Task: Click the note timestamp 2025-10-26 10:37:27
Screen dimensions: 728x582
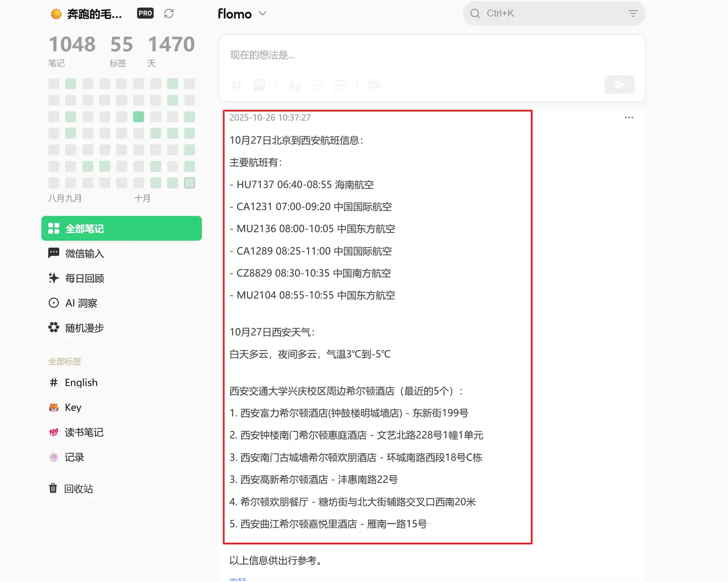Action: [x=270, y=118]
